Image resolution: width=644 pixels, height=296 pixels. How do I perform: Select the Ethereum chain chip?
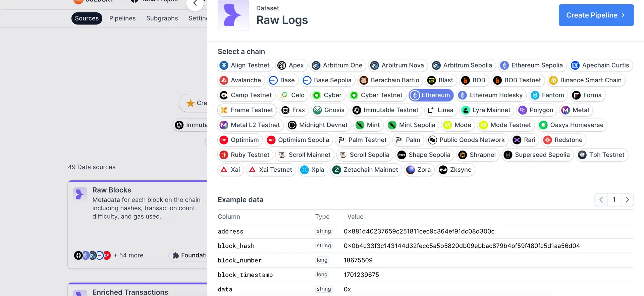point(431,95)
